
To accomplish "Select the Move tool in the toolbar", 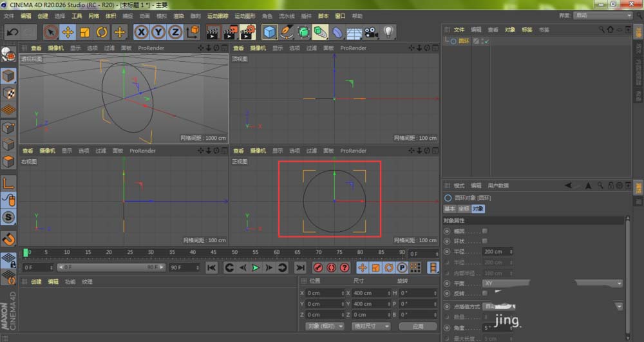I will pyautogui.click(x=68, y=32).
